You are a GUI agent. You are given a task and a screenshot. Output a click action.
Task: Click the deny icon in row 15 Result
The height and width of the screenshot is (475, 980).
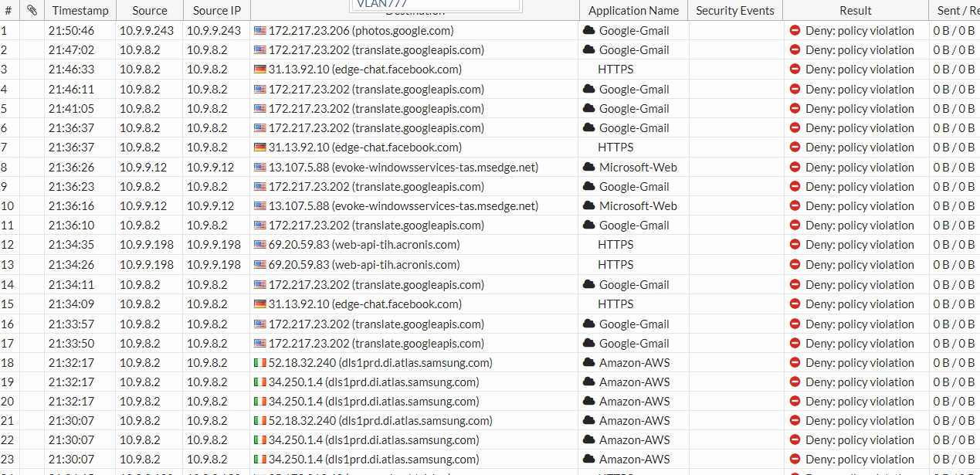point(795,304)
